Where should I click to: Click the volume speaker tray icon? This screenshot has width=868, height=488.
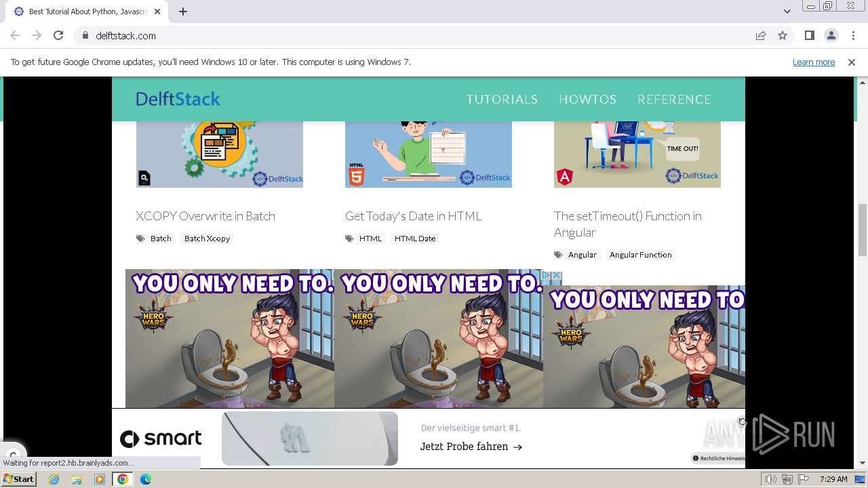click(771, 479)
